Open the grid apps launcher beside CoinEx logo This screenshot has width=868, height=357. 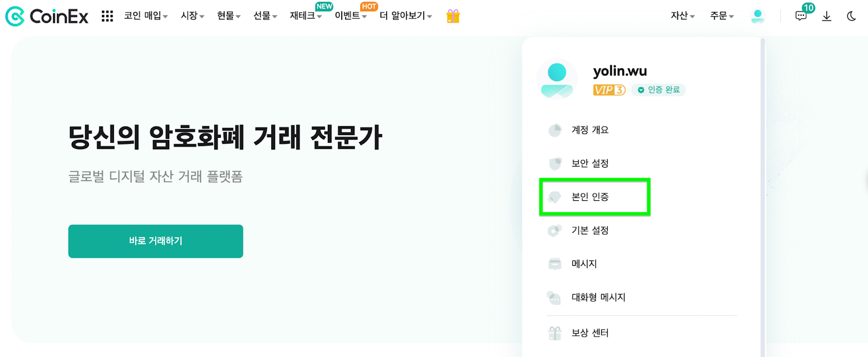[107, 16]
